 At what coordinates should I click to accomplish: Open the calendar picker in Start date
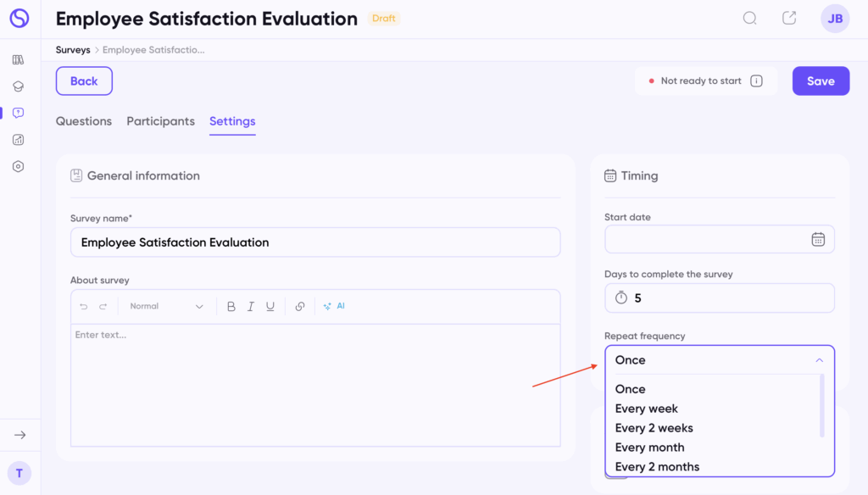(817, 239)
